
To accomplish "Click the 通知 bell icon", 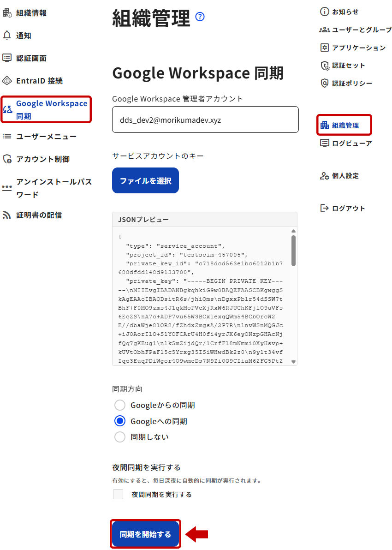I will (x=7, y=35).
